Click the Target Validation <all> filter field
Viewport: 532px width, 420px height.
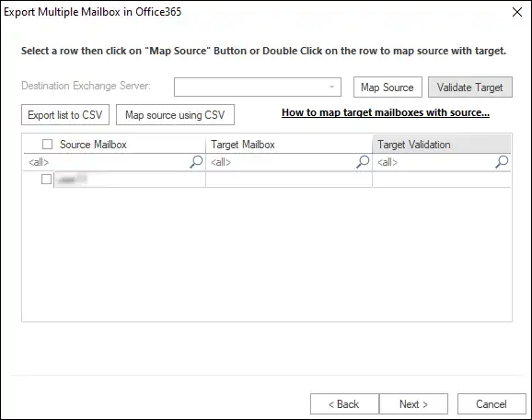[x=434, y=162]
